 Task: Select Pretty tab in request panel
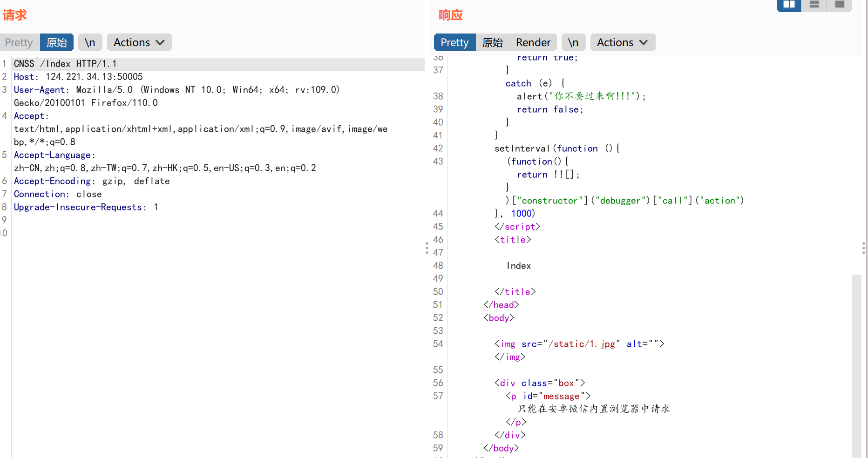(19, 42)
